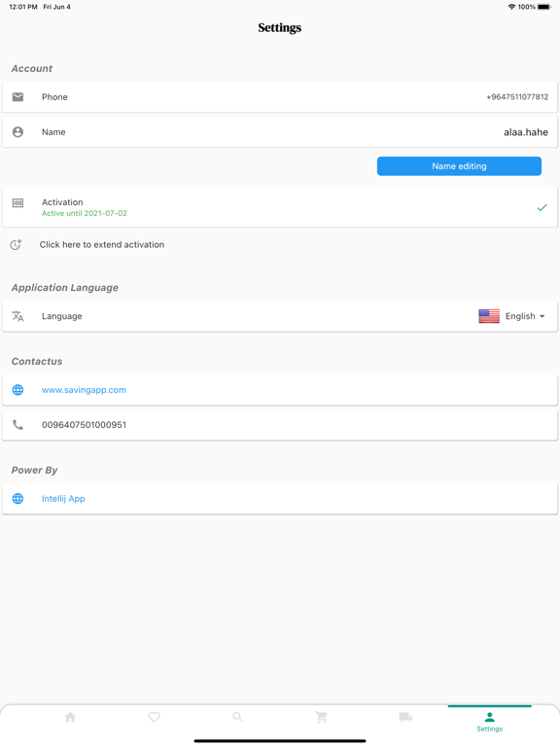This screenshot has width=560, height=747.
Task: Click the clock icon for extending activation
Action: coord(16,245)
